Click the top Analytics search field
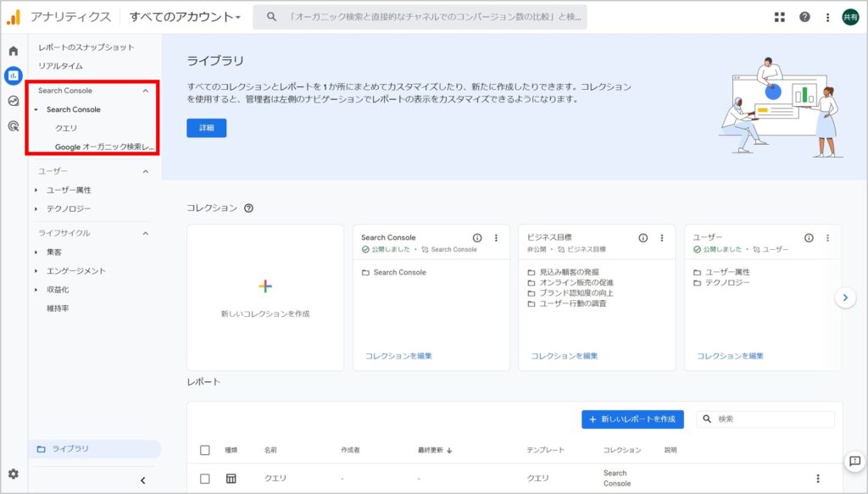Screen dimensions: 868x494 pos(420,17)
